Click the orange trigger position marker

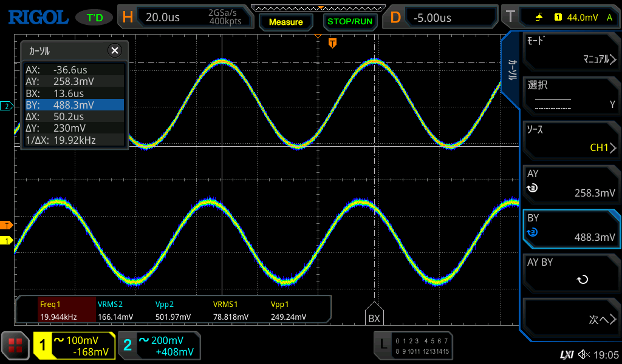332,42
